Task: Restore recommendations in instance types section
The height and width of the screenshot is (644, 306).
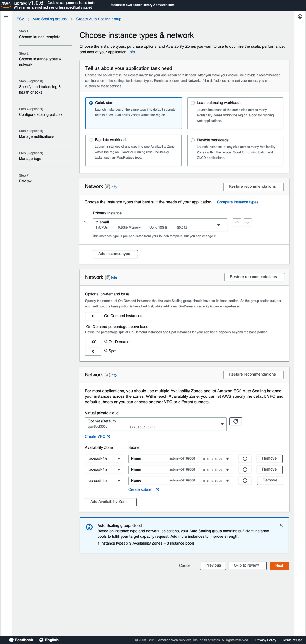Action: [x=254, y=187]
